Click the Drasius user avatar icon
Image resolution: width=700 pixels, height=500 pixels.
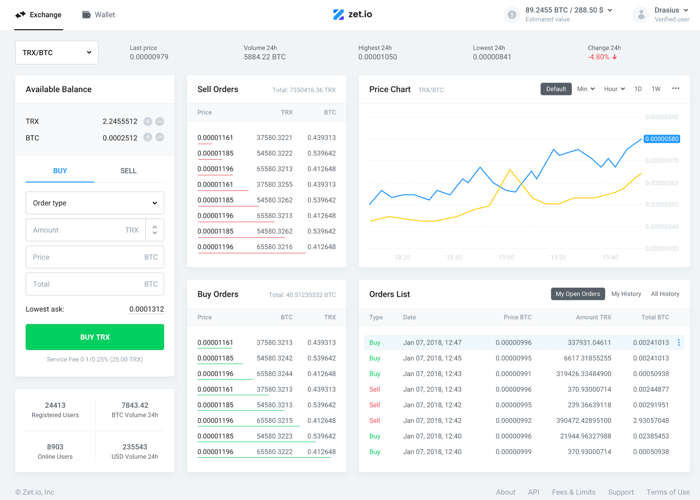tap(641, 14)
